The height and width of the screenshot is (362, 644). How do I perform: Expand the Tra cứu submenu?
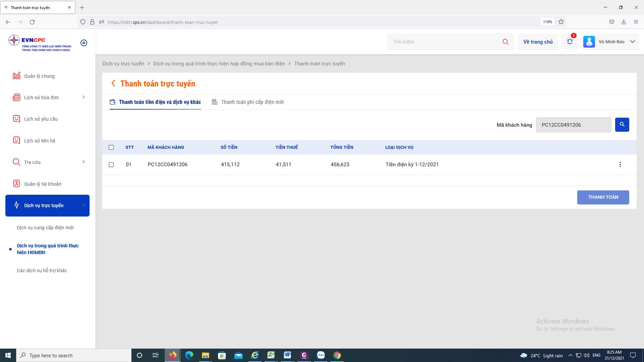pyautogui.click(x=83, y=162)
